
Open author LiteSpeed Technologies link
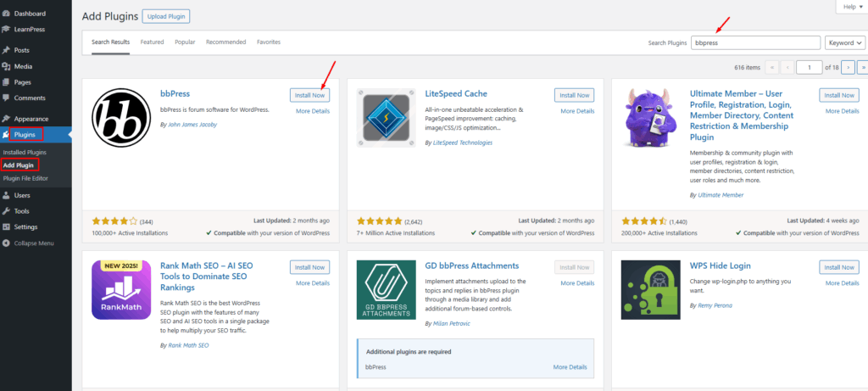(462, 142)
